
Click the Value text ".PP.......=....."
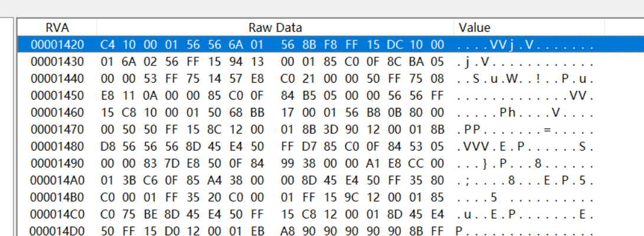click(525, 129)
